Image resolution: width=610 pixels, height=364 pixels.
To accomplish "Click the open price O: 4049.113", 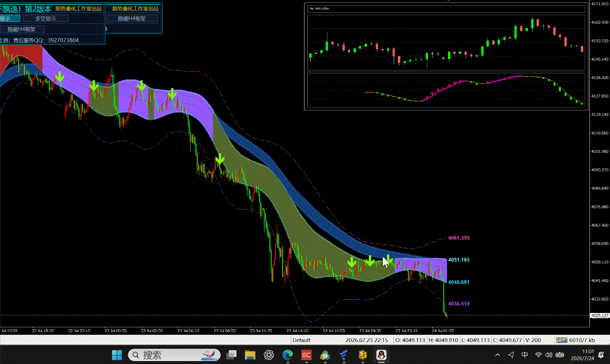I will 410,340.
